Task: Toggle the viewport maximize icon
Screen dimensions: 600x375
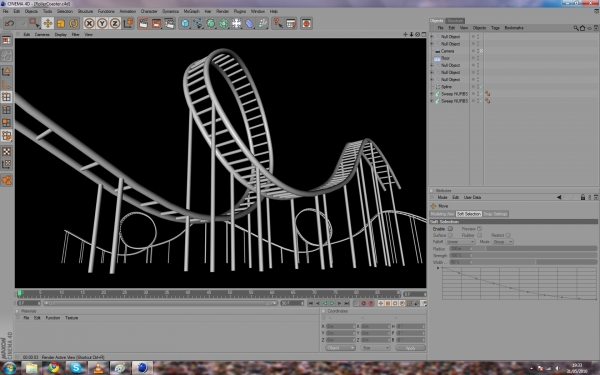Action: tap(424, 34)
